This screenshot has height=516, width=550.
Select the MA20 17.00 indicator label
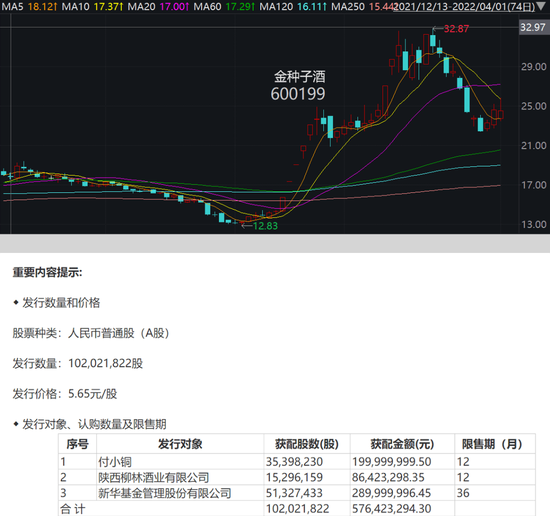(158, 6)
